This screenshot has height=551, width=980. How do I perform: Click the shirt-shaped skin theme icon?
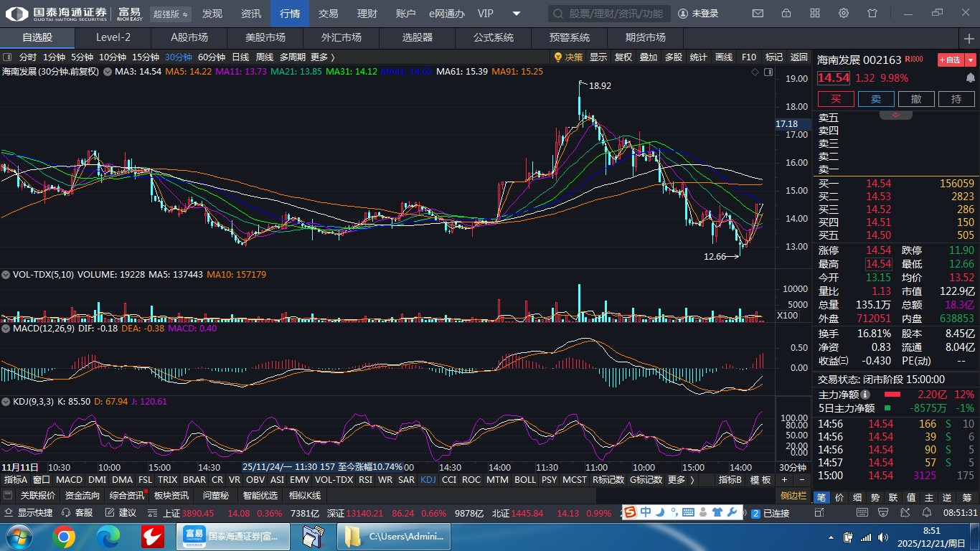tap(872, 14)
